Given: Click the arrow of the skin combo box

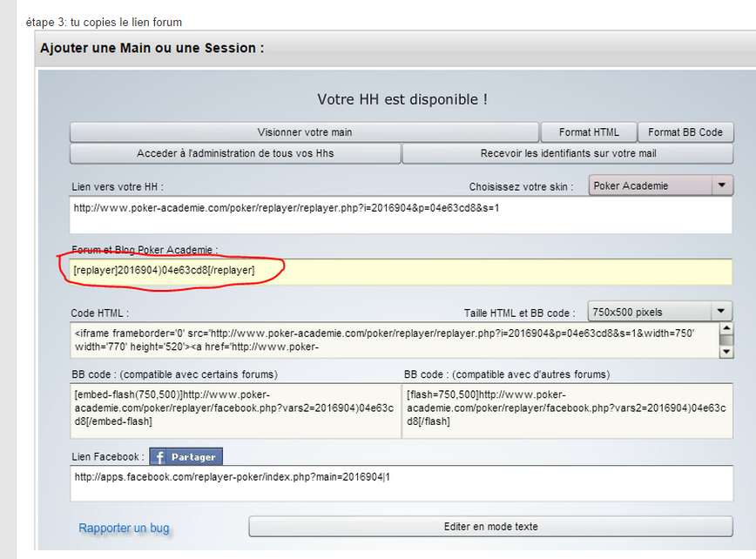Looking at the screenshot, I should tap(722, 185).
